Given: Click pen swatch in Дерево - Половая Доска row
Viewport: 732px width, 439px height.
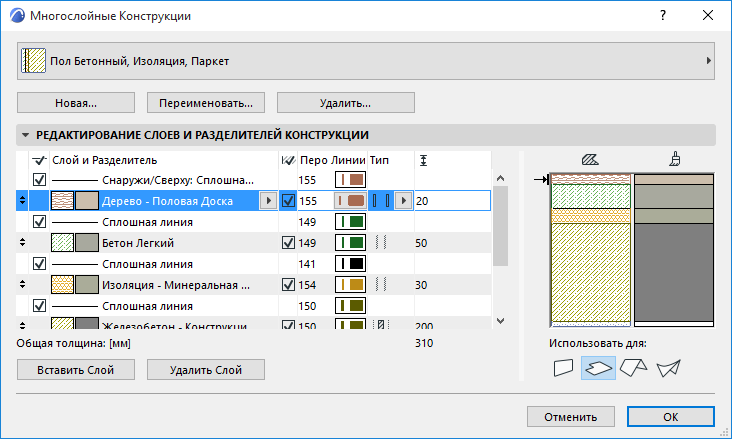Looking at the screenshot, I should [x=350, y=201].
